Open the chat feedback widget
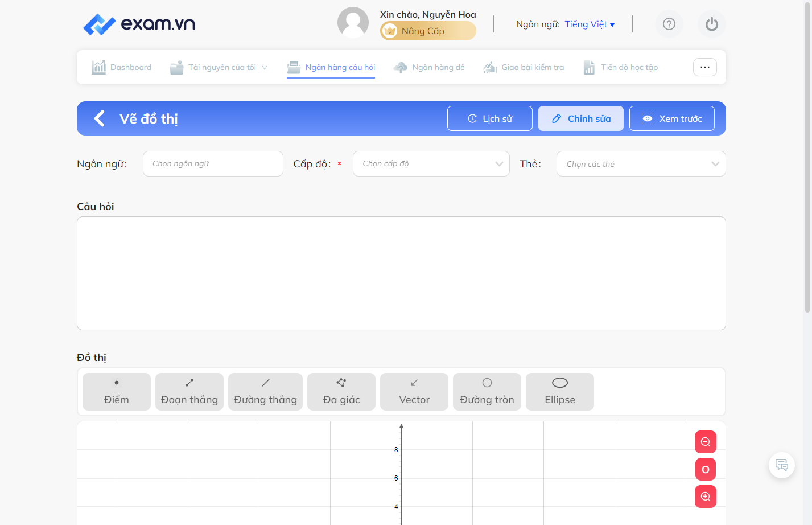This screenshot has width=812, height=525. tap(782, 465)
